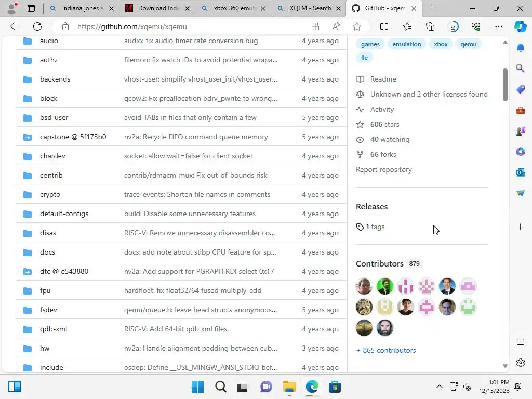The image size is (532, 399).
Task: Open File Explorer from taskbar
Action: coord(289,387)
